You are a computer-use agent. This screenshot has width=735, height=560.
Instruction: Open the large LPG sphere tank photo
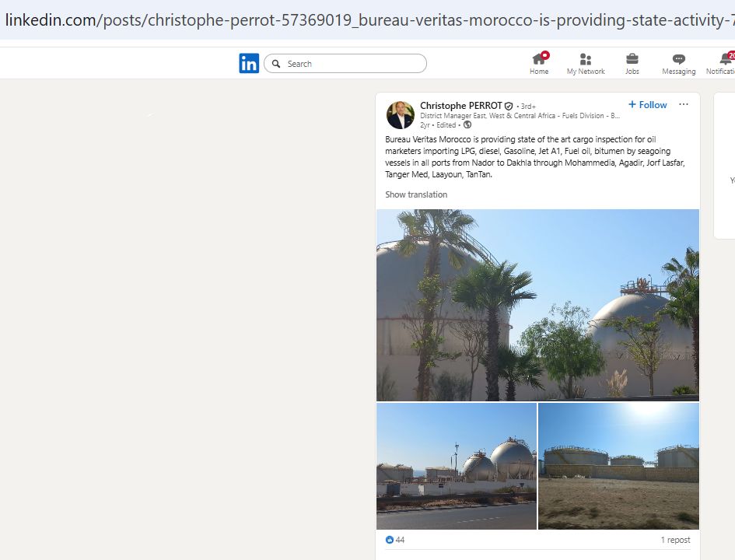(537, 305)
